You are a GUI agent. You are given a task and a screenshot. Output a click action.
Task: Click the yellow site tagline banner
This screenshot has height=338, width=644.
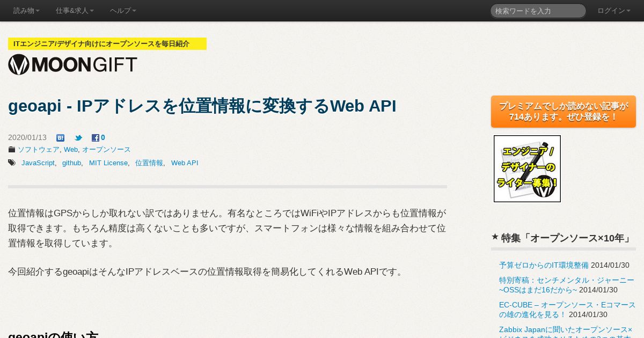107,44
